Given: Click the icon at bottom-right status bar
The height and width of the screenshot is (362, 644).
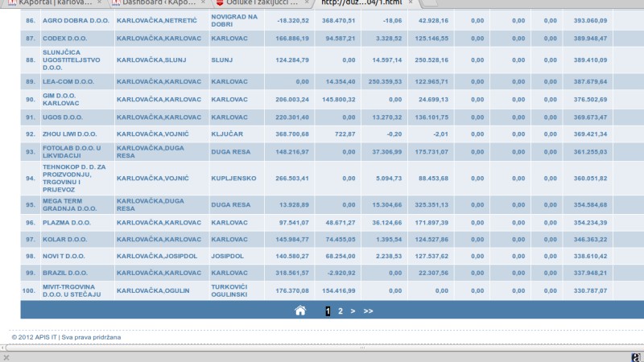Looking at the screenshot, I should pos(636,357).
